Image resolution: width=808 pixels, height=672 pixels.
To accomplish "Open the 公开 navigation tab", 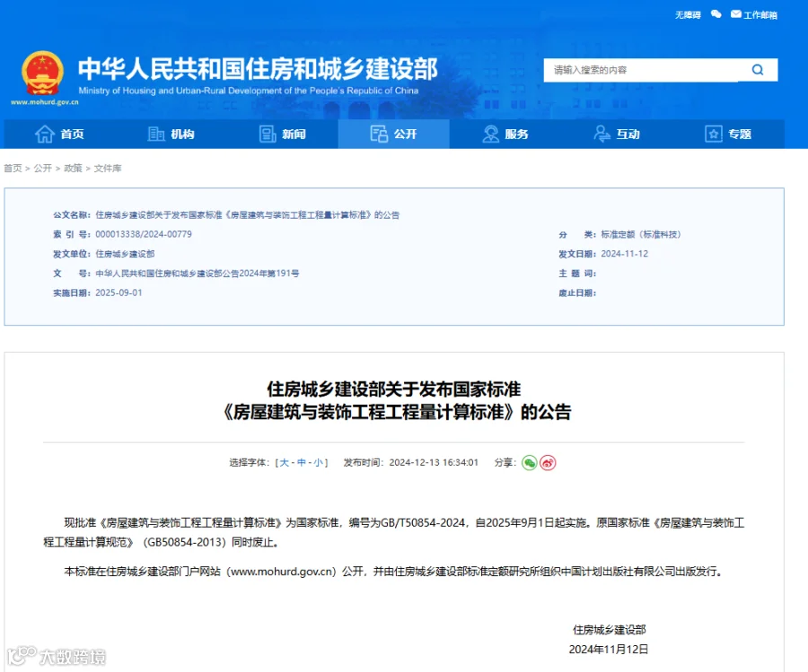I will point(394,134).
